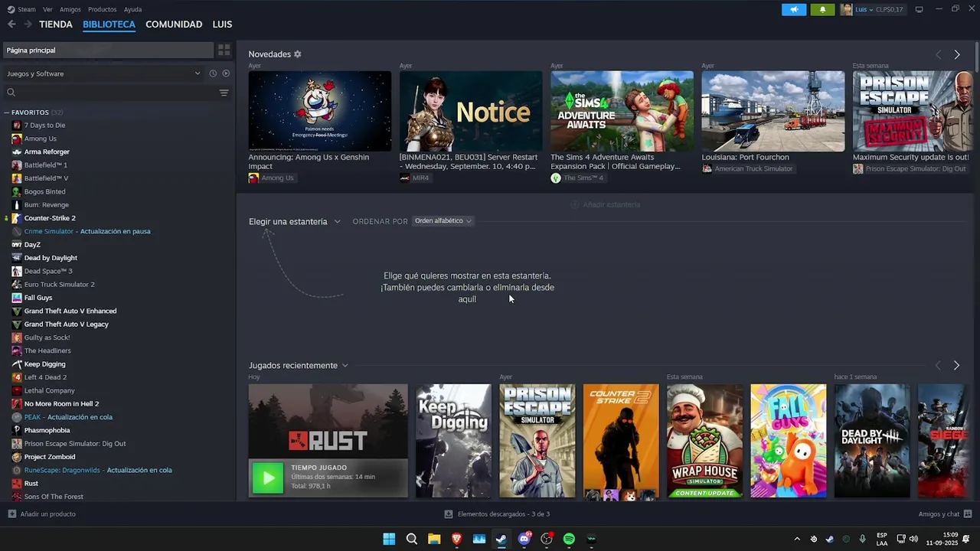Go back with the navigation arrow
The width and height of the screenshot is (980, 551).
pyautogui.click(x=11, y=24)
